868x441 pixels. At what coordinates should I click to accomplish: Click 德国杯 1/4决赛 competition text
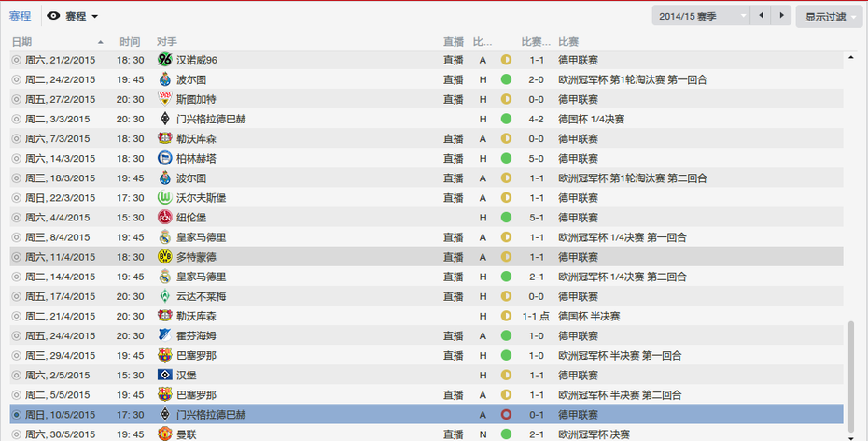[591, 119]
